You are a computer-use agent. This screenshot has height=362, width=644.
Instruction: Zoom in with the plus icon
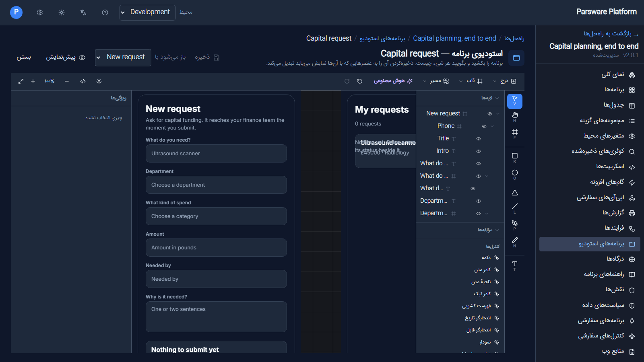click(x=33, y=81)
